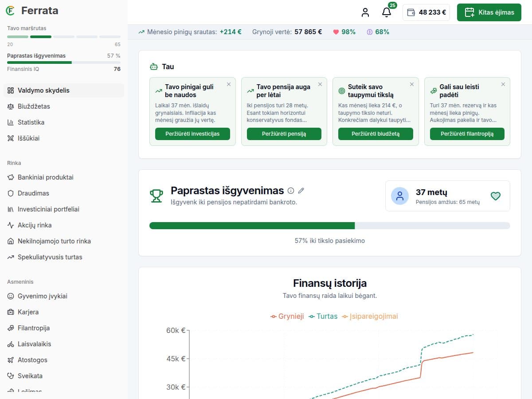Image resolution: width=532 pixels, height=399 pixels.
Task: Click the robot icon next to Tau
Action: (x=154, y=67)
